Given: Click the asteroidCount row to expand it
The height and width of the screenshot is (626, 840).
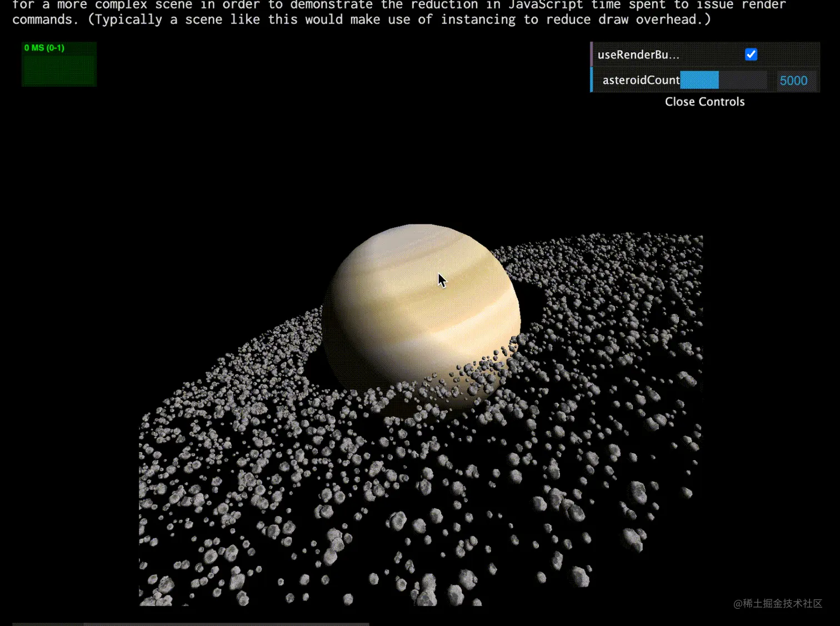Looking at the screenshot, I should point(641,80).
